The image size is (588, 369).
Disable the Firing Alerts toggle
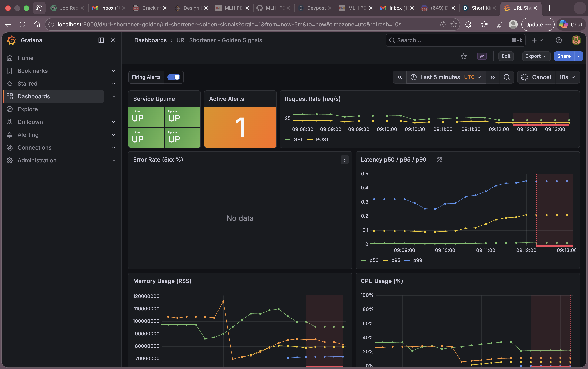click(x=174, y=77)
